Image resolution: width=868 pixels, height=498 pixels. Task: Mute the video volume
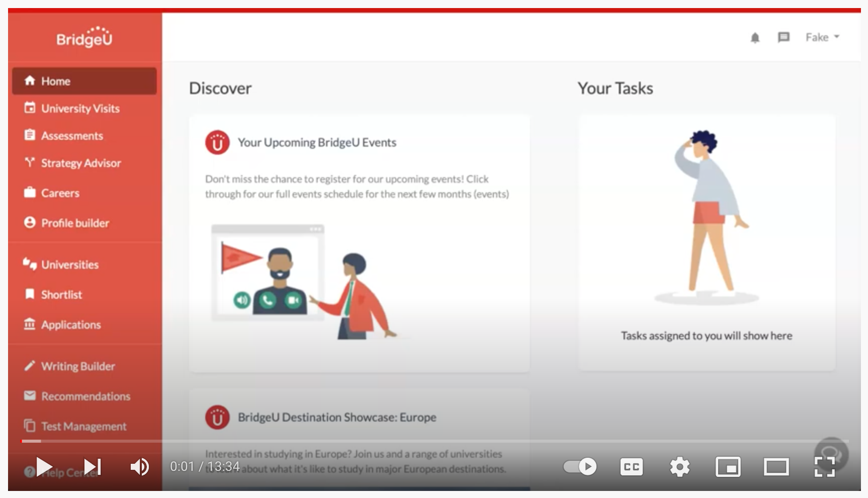[x=139, y=467]
